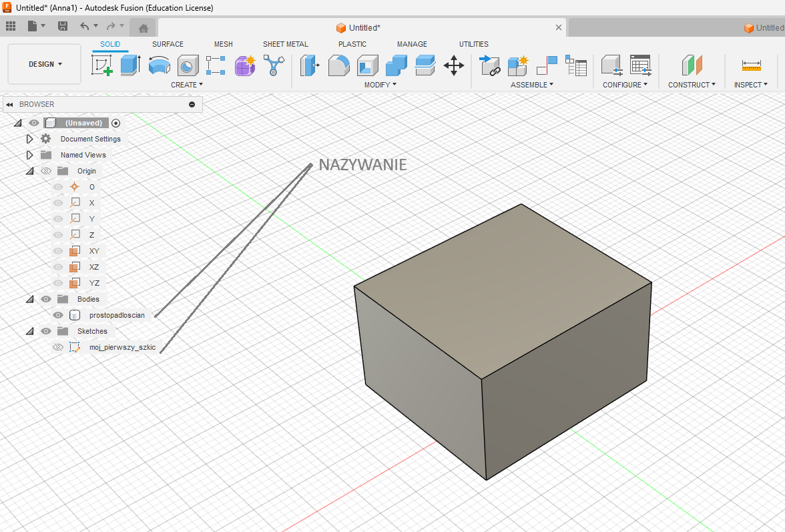The height and width of the screenshot is (532, 785).
Task: Select the New Component tool
Action: pos(518,65)
